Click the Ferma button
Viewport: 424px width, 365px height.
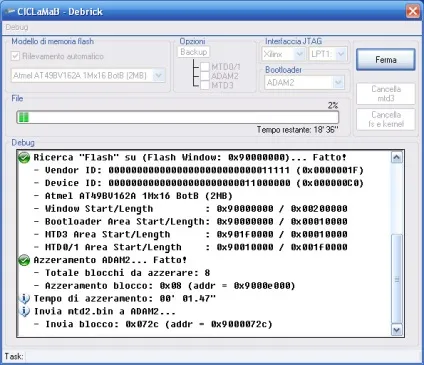pos(386,60)
